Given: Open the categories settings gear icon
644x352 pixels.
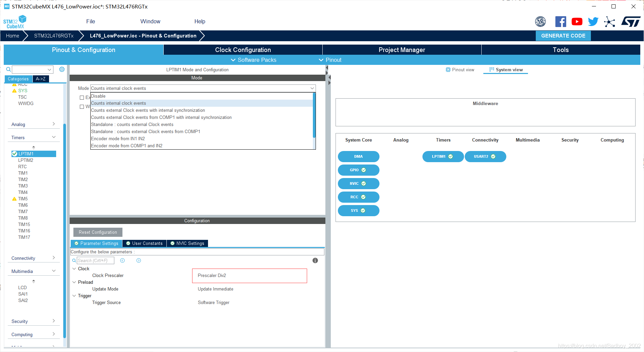Looking at the screenshot, I should pos(62,69).
